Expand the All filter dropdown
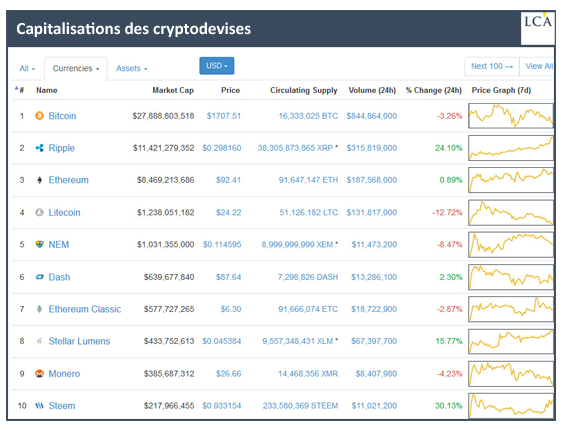Image resolution: width=565 pixels, height=430 pixels. 27,68
